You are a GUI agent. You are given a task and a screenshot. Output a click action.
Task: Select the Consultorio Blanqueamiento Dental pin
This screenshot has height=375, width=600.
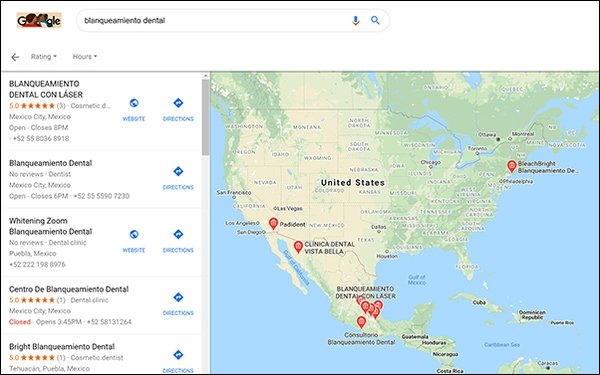pos(361,322)
